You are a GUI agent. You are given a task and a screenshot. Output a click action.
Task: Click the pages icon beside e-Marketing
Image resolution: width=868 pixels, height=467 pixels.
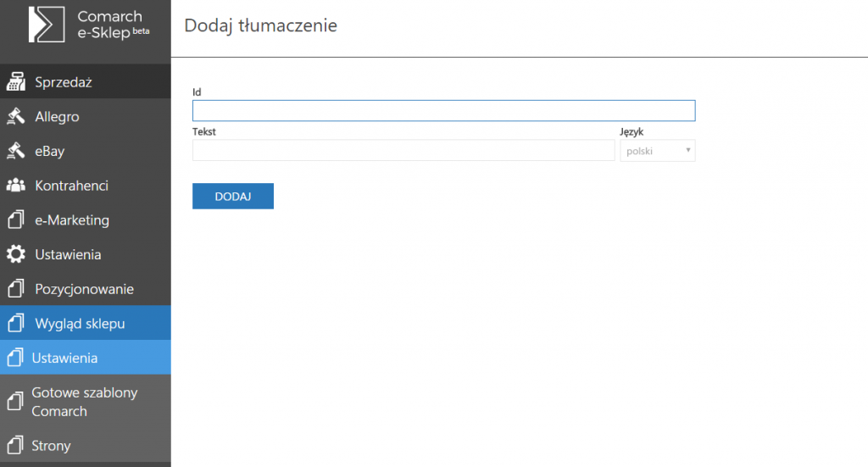16,220
